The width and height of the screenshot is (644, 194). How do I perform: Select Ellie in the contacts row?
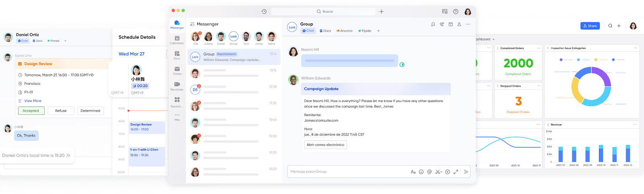pyautogui.click(x=196, y=38)
